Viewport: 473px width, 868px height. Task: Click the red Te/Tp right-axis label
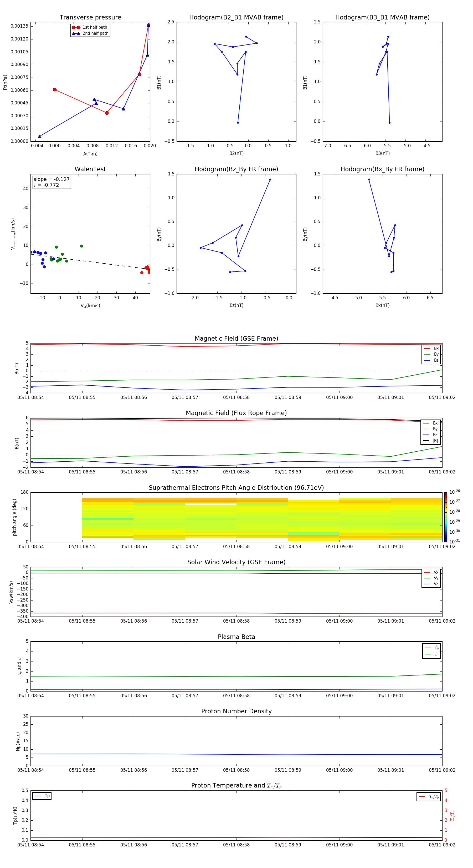coord(453,815)
